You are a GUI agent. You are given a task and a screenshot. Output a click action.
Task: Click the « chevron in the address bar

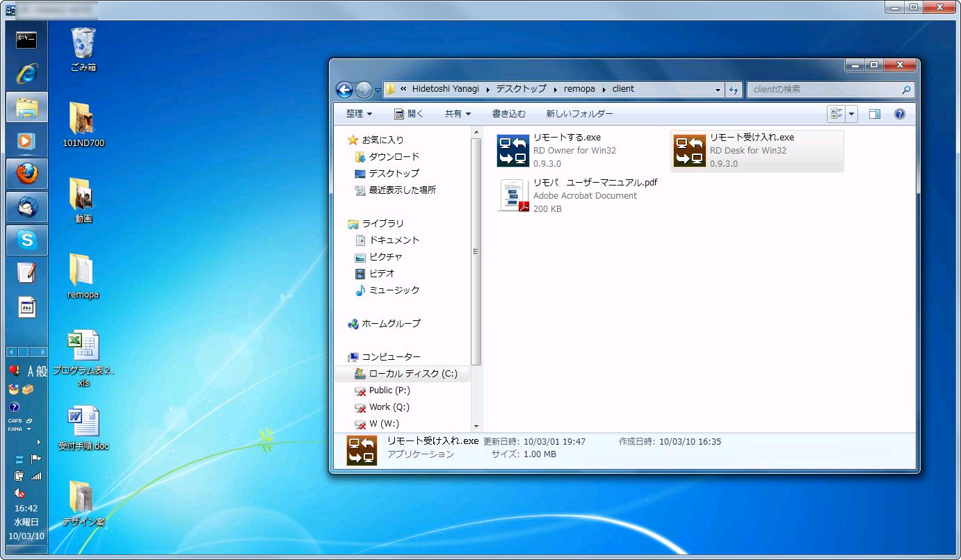tap(403, 89)
